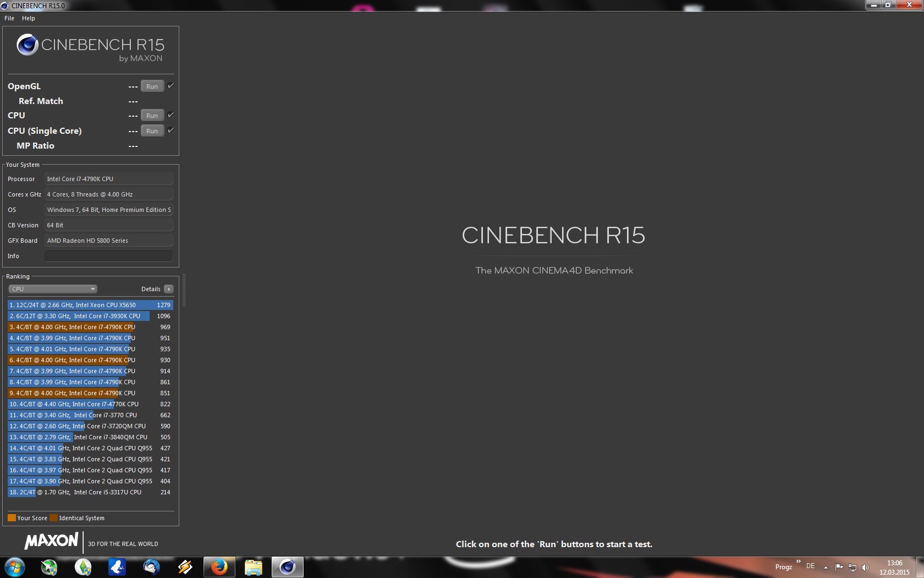
Task: Select ranking entry 9 with score 851
Action: [x=90, y=393]
